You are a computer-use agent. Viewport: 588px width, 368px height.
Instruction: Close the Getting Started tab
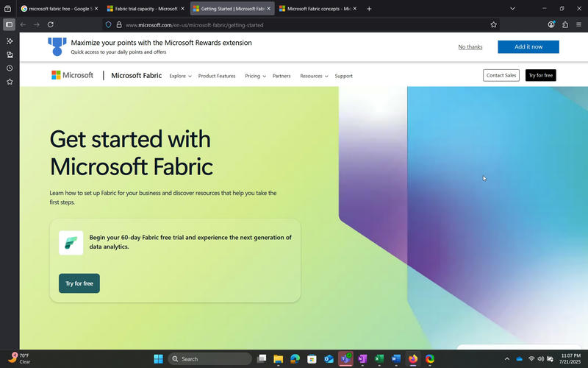(268, 8)
